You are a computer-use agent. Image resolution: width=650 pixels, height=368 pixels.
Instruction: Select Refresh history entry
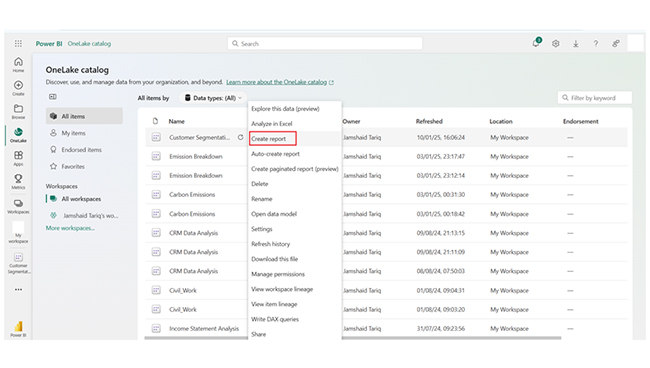tap(270, 244)
